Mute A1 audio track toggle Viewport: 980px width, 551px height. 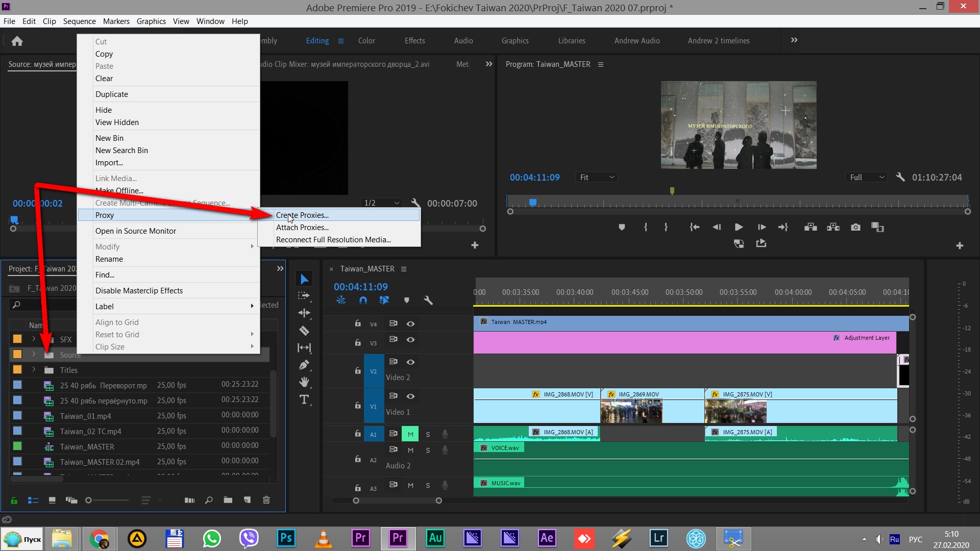pyautogui.click(x=410, y=433)
